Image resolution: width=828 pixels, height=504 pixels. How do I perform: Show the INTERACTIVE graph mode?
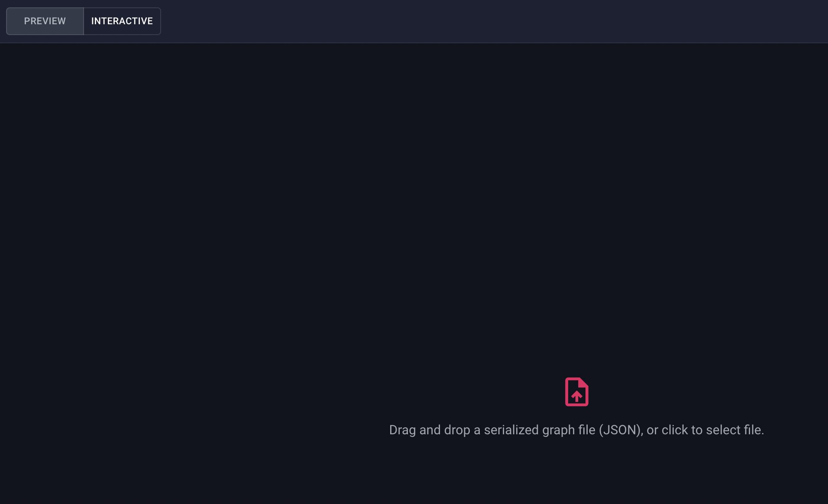click(122, 21)
